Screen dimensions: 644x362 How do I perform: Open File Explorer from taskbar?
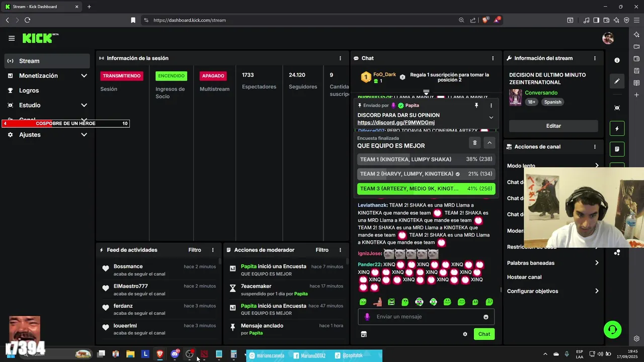pyautogui.click(x=130, y=354)
